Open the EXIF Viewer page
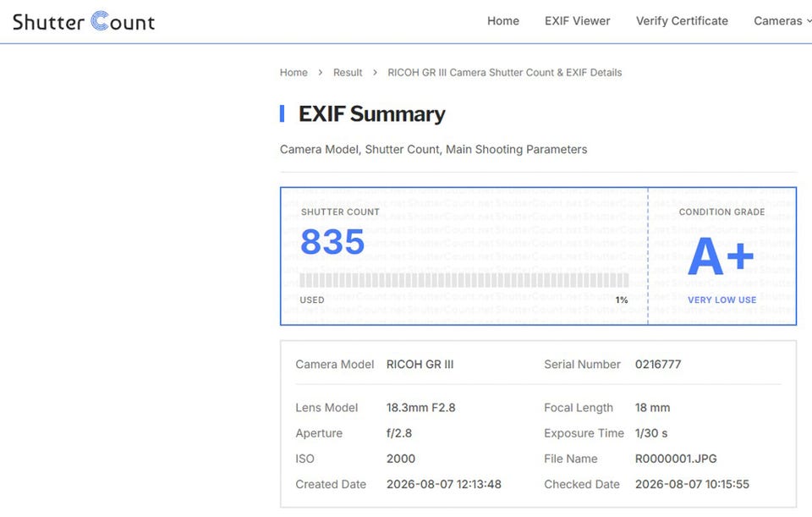 click(577, 20)
